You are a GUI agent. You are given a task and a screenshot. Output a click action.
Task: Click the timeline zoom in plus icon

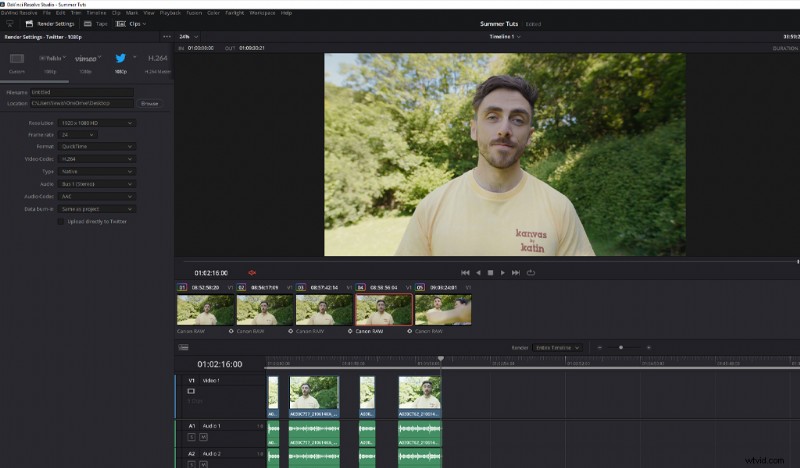[648, 348]
